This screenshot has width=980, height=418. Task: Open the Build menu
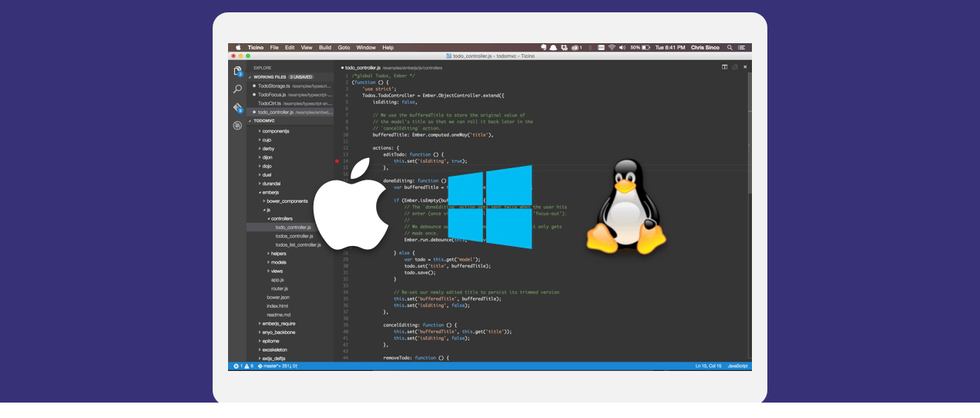[325, 47]
